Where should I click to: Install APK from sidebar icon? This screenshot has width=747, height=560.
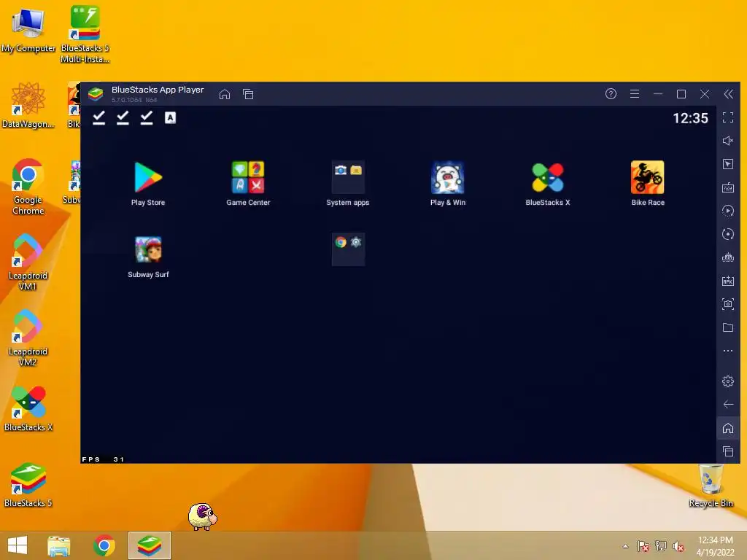coord(728,281)
